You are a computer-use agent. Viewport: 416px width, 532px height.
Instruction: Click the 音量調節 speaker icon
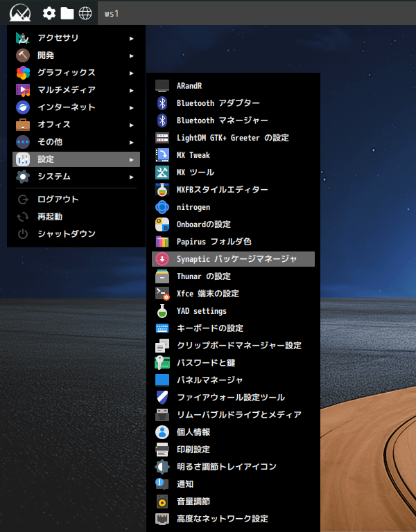point(162,501)
